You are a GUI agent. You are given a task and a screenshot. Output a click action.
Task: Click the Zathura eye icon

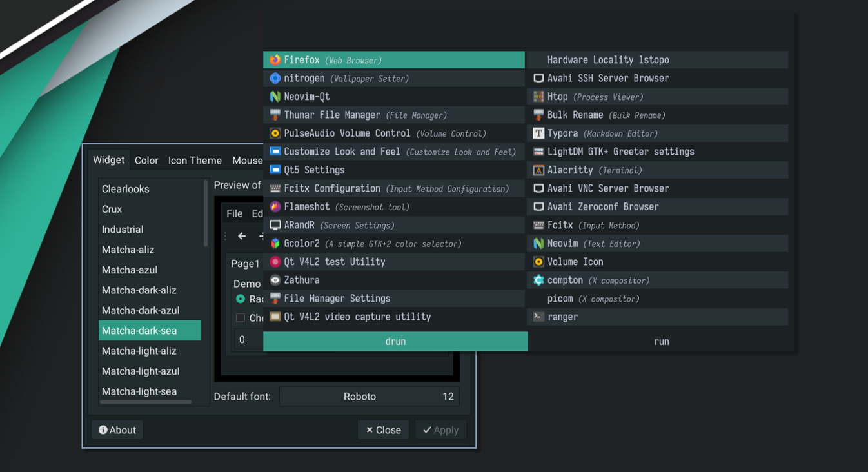click(x=275, y=280)
